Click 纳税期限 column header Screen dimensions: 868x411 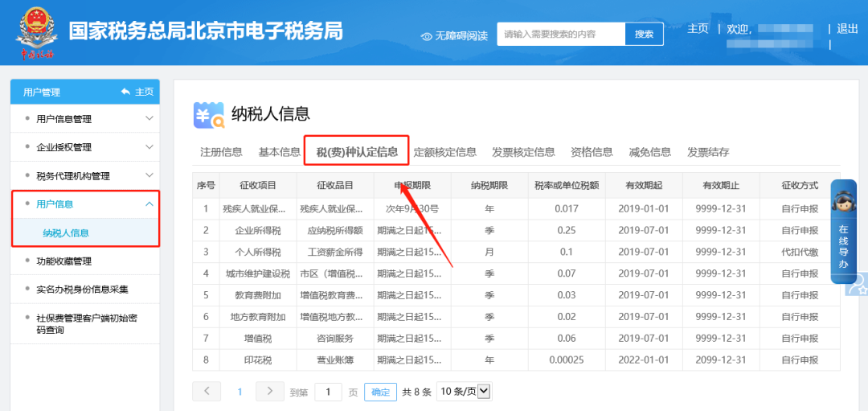[x=489, y=186]
